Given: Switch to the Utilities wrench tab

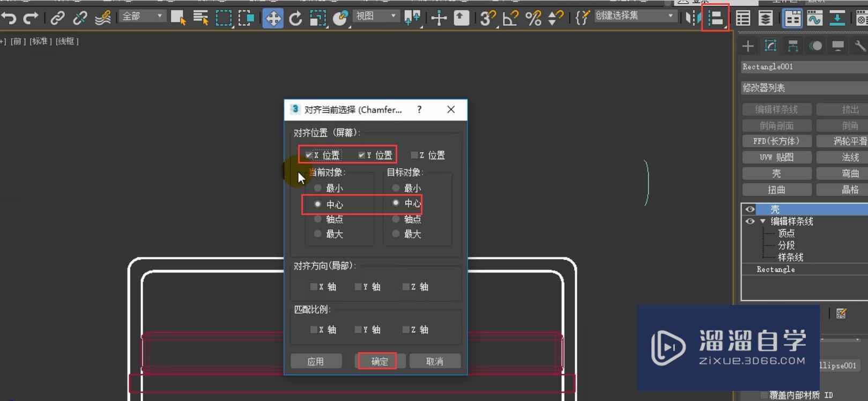Looking at the screenshot, I should pos(860,46).
